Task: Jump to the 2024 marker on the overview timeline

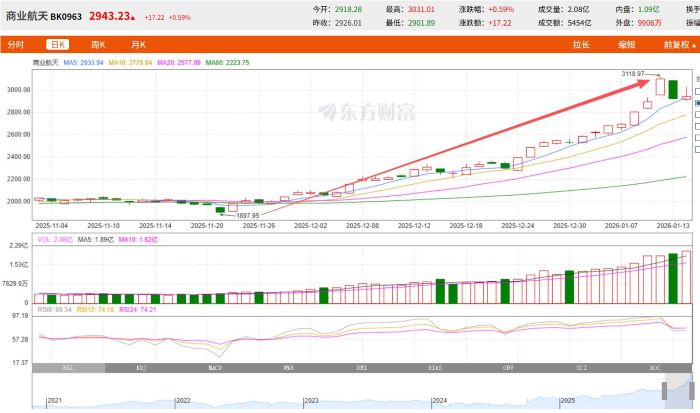Action: [x=439, y=401]
